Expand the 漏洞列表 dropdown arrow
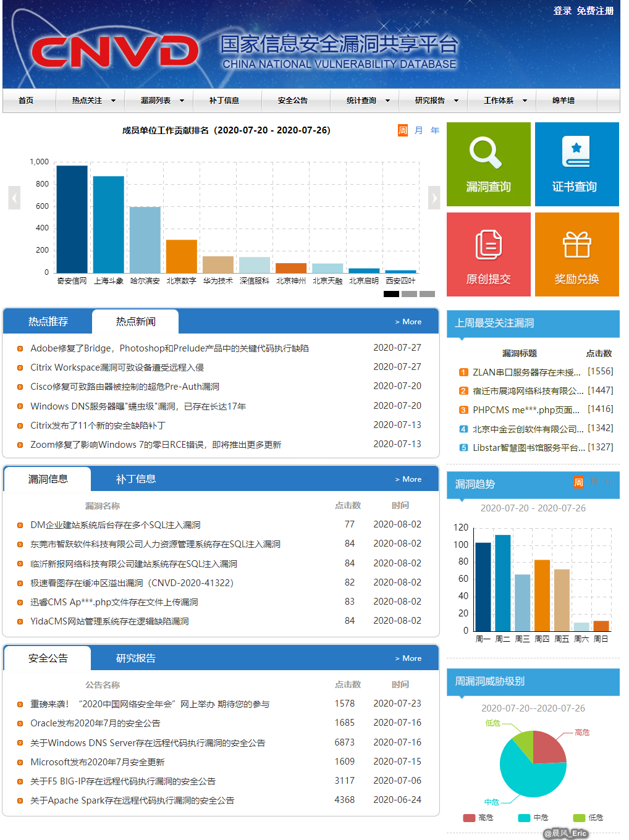The image size is (629, 840). pos(182,101)
